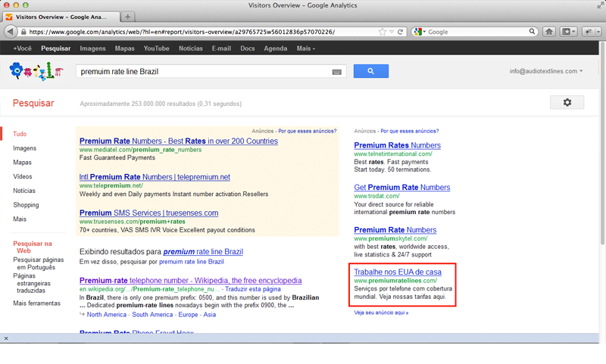Reload the page with refresh icon
Viewport: 606px width, 364px height.
coord(401,32)
